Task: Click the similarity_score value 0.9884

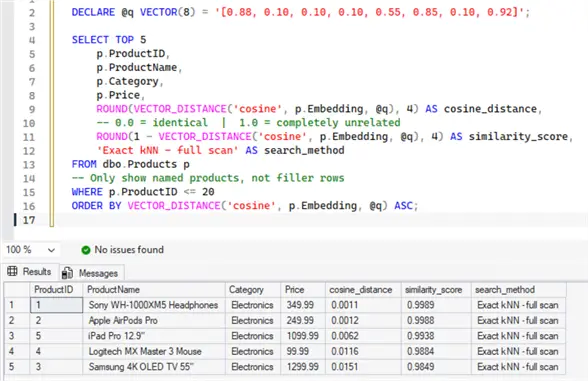Action: point(436,351)
